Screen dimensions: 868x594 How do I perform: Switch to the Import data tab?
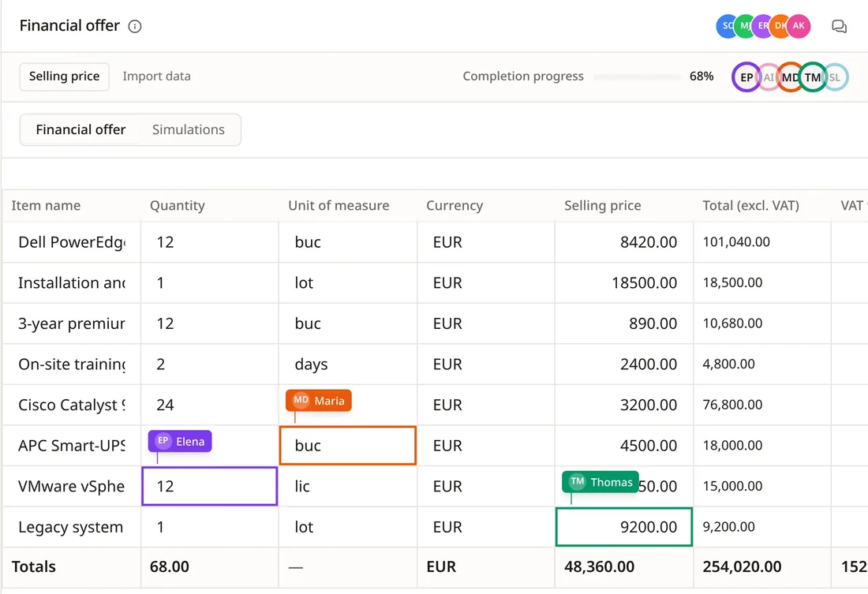pyautogui.click(x=157, y=77)
